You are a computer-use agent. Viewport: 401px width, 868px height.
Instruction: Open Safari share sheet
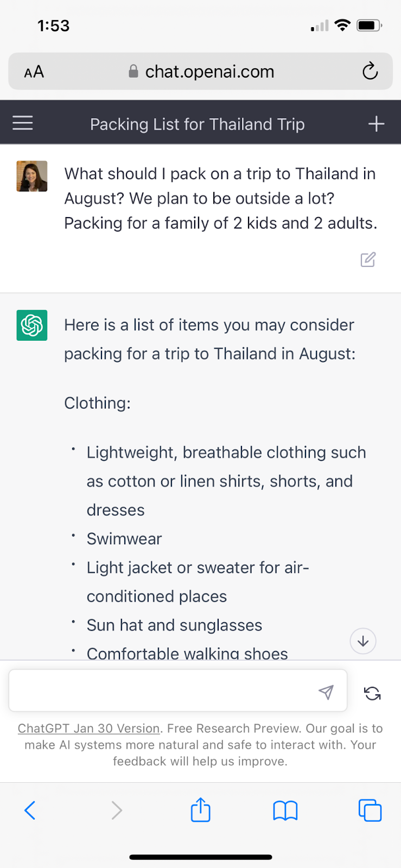200,810
